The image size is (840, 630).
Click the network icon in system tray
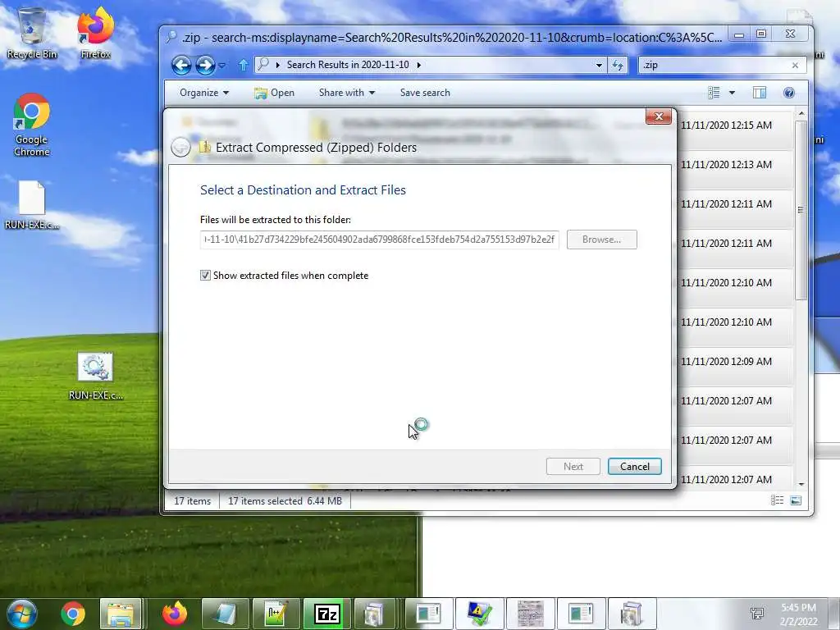coord(757,614)
